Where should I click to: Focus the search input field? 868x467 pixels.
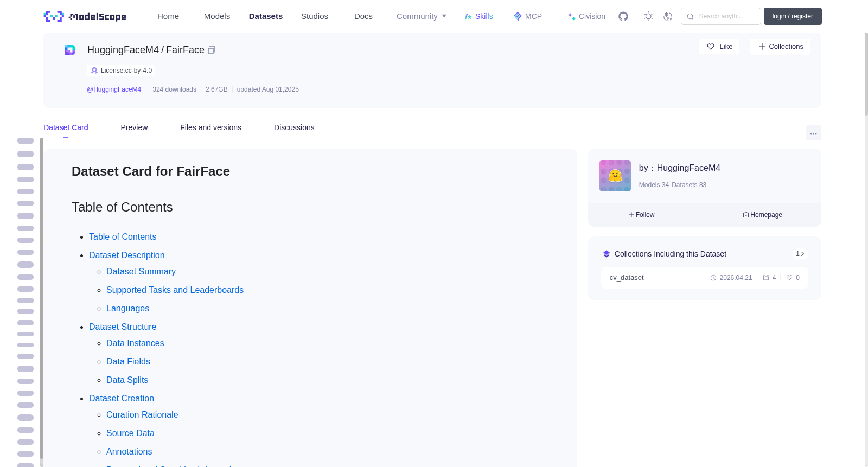point(721,16)
